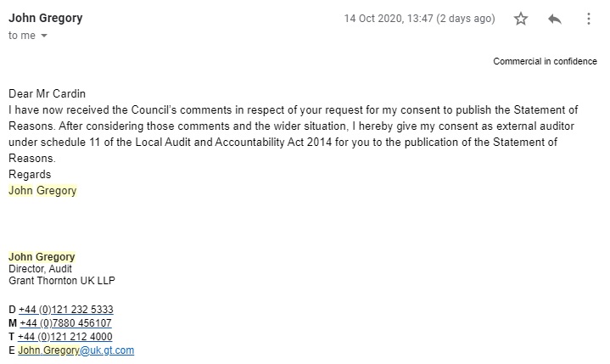The height and width of the screenshot is (364, 610).
Task: Click the "Dear Mr Cardin" greeting line
Action: [x=48, y=93]
